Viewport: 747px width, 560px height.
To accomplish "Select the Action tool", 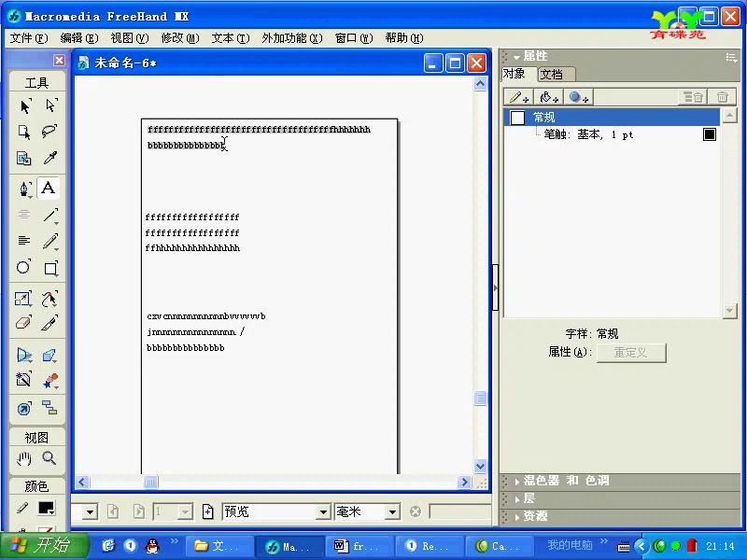I will [x=24, y=409].
